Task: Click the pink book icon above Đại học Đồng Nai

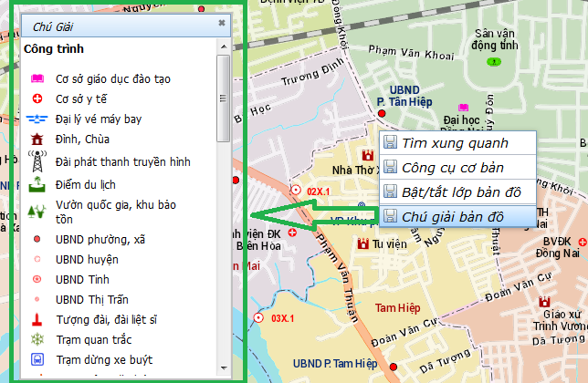Action: (464, 108)
